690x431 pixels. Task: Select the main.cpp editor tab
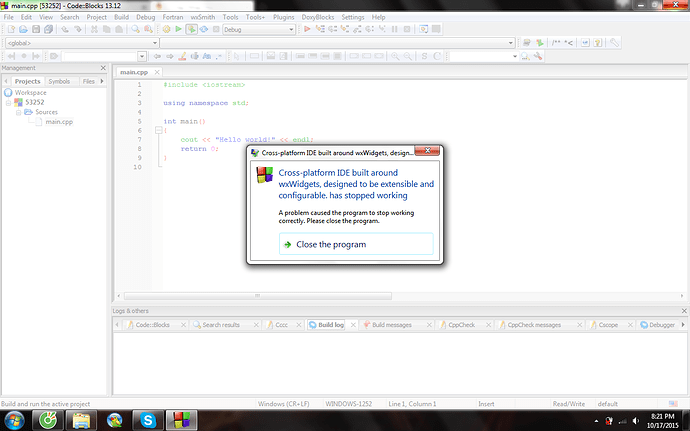(134, 72)
